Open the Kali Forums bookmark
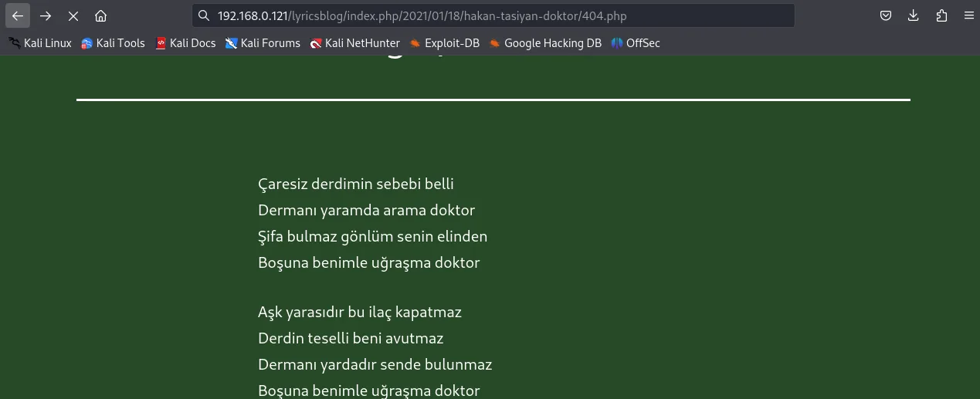980x399 pixels. [263, 43]
